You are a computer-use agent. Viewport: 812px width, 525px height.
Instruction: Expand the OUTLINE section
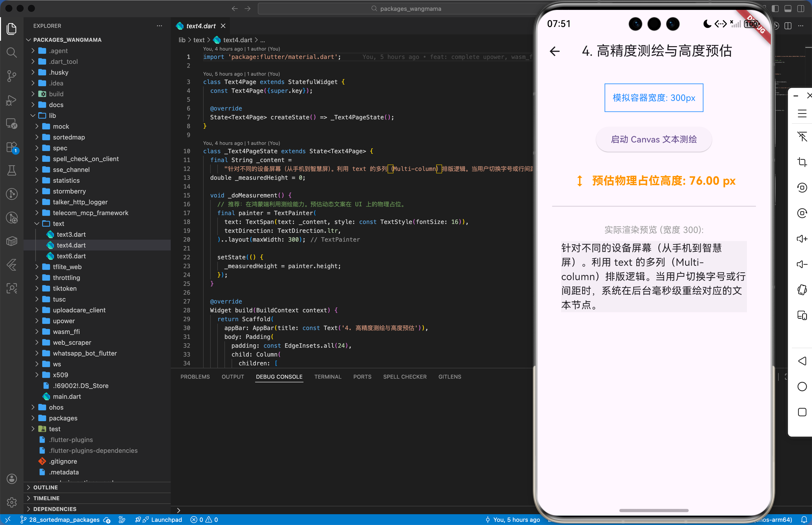[x=45, y=487]
